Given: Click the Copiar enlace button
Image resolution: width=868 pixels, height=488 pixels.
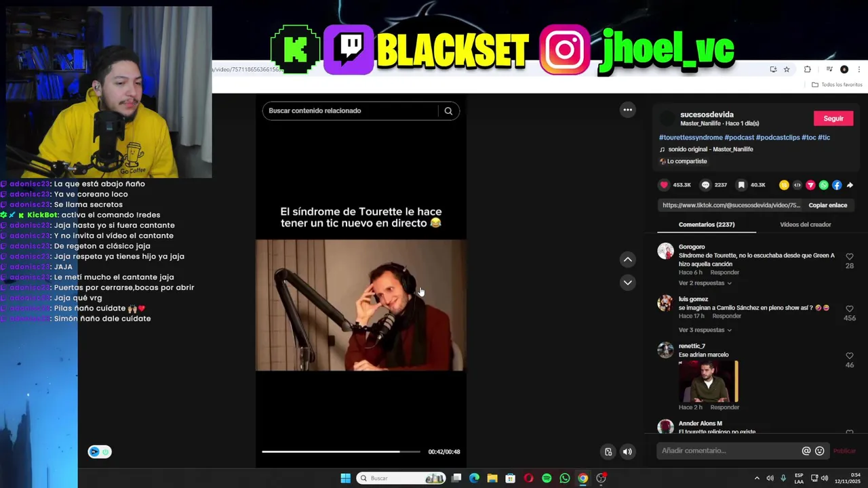Looking at the screenshot, I should (x=827, y=205).
